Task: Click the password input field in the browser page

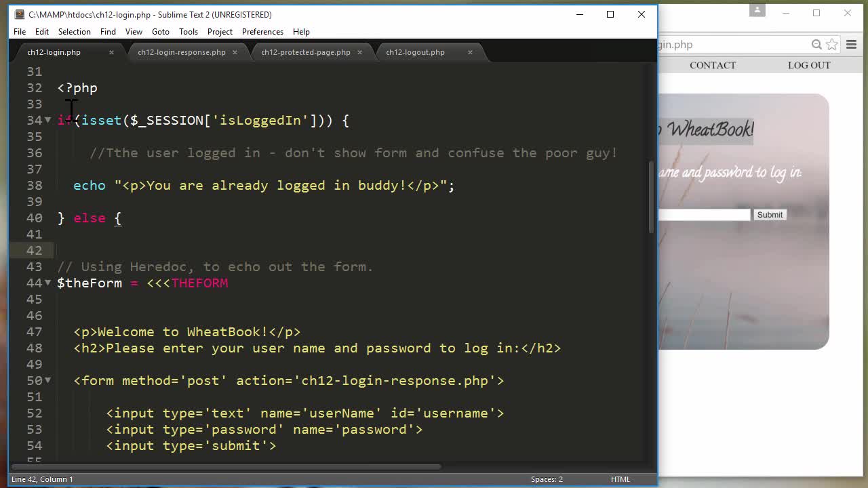Action: pos(705,215)
